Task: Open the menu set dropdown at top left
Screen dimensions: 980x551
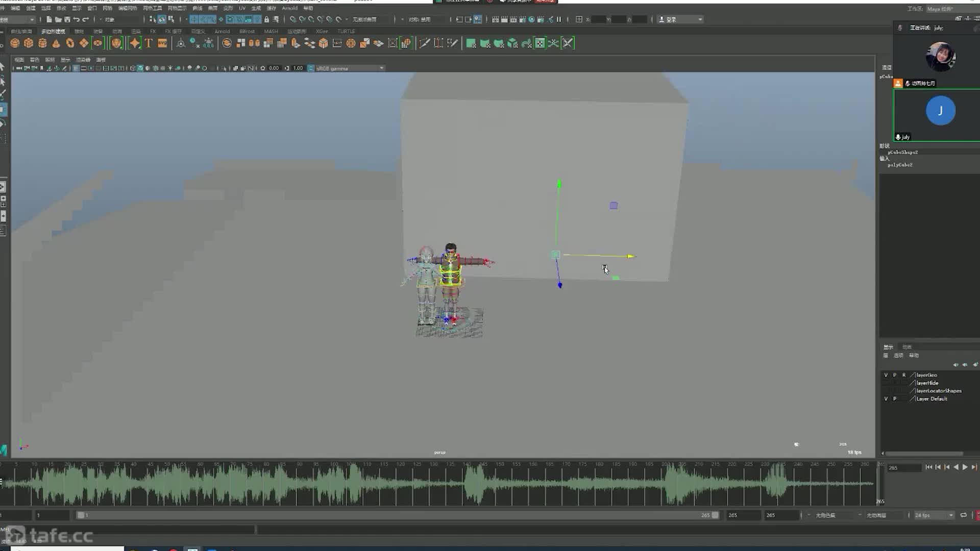Action: (x=17, y=19)
